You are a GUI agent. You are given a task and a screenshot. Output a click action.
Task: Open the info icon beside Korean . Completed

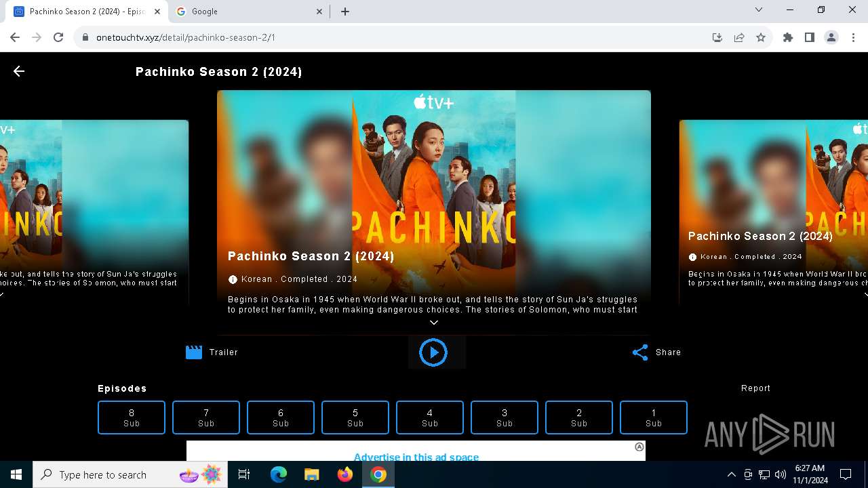pyautogui.click(x=233, y=279)
